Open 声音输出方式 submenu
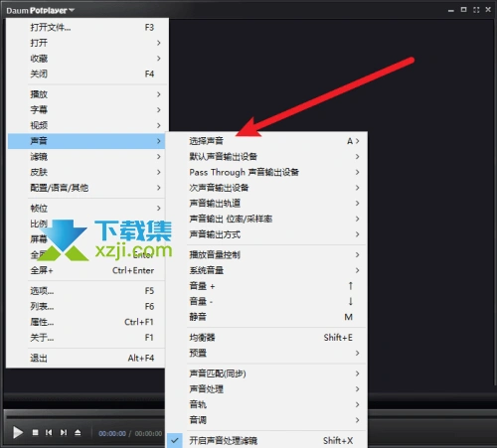 click(266, 234)
